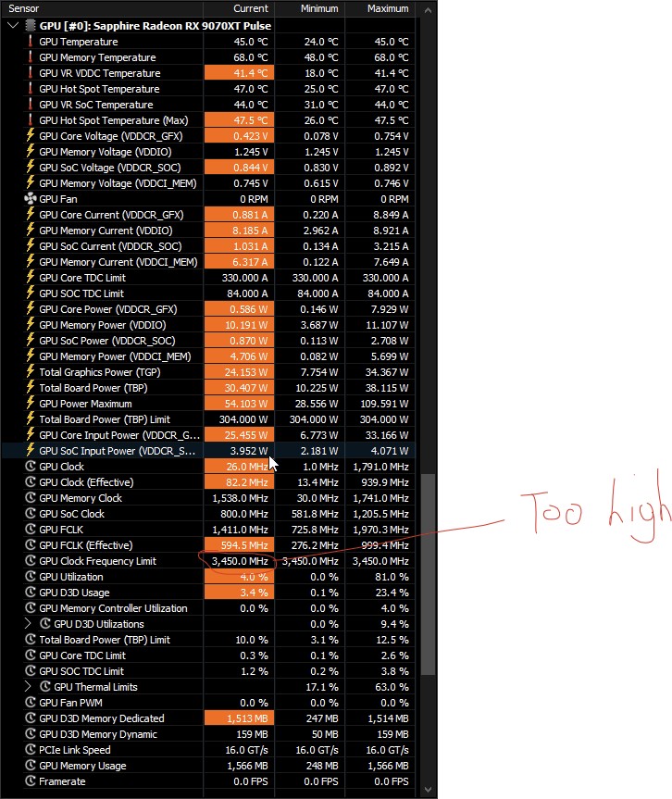Click the Minimum column header

pos(319,8)
